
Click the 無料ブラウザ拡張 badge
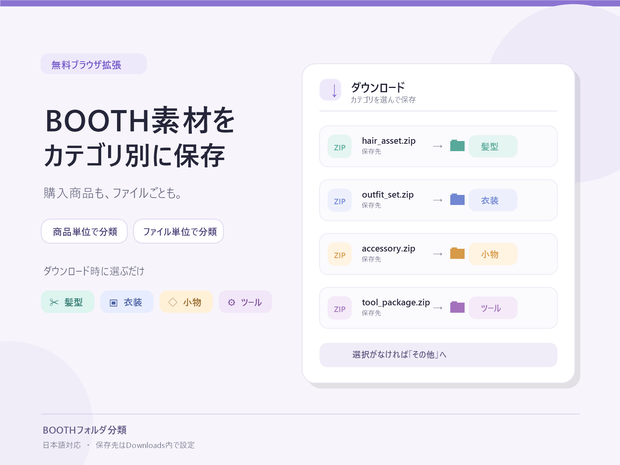click(94, 64)
